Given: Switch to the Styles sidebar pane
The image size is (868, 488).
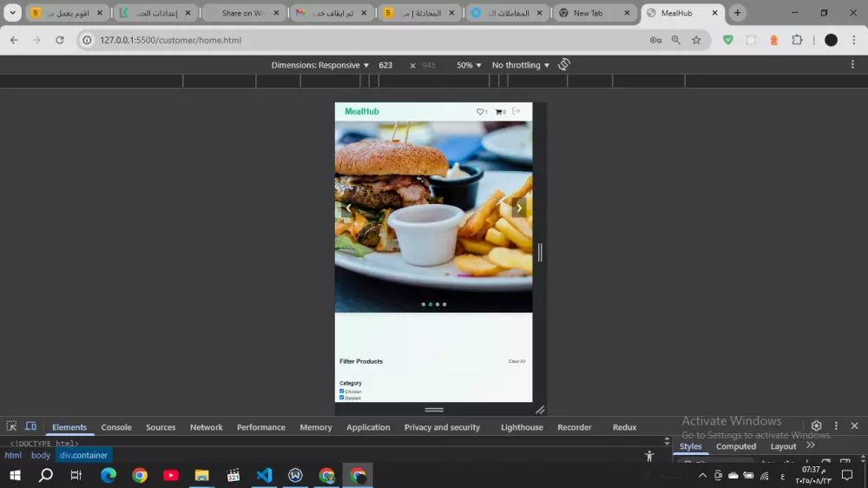Looking at the screenshot, I should [690, 446].
